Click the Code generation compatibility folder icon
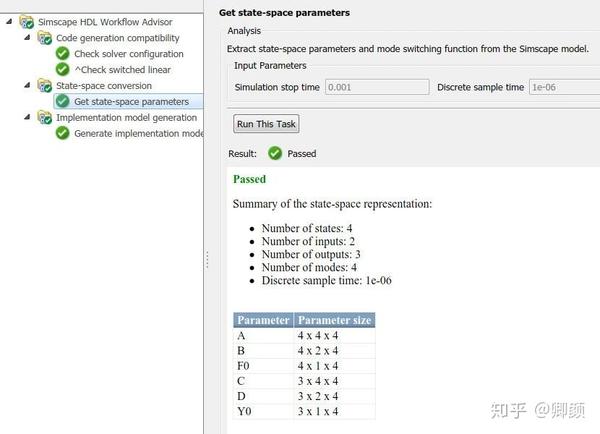The image size is (600, 434). click(44, 38)
